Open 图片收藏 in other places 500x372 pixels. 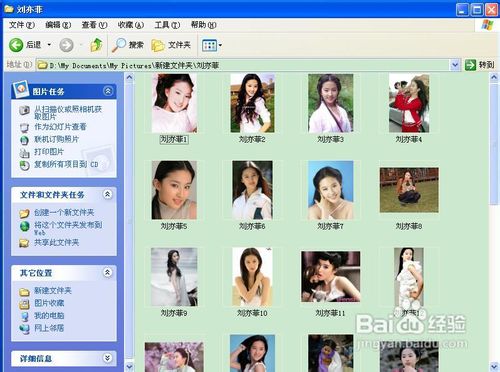click(x=49, y=303)
